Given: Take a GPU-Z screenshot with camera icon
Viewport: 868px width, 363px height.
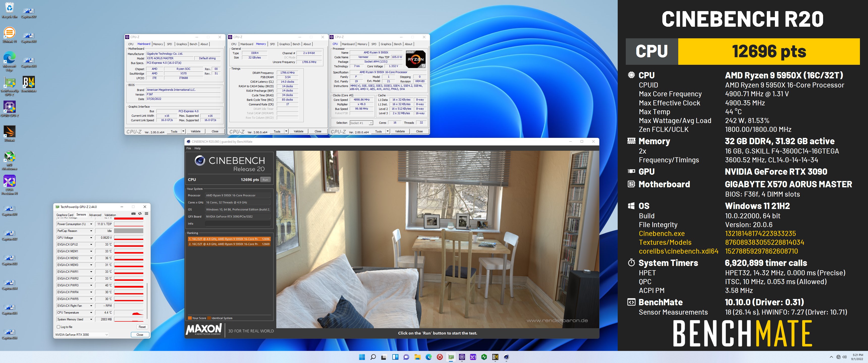Looking at the screenshot, I should point(133,214).
